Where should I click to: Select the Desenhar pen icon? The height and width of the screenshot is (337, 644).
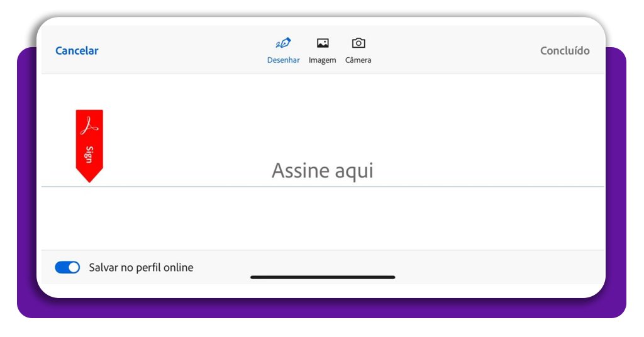pyautogui.click(x=284, y=43)
